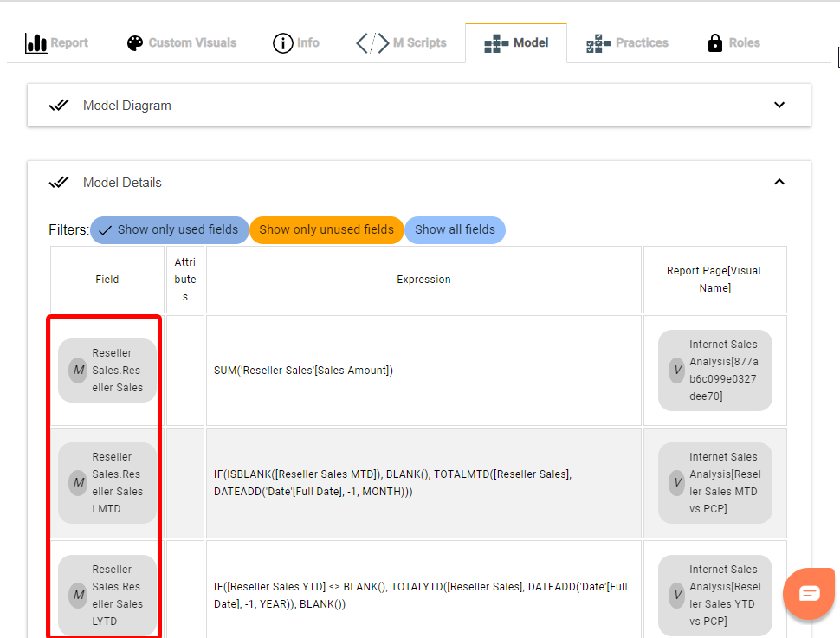Click the double-check icon beside Model Details
The height and width of the screenshot is (638, 840).
(59, 182)
